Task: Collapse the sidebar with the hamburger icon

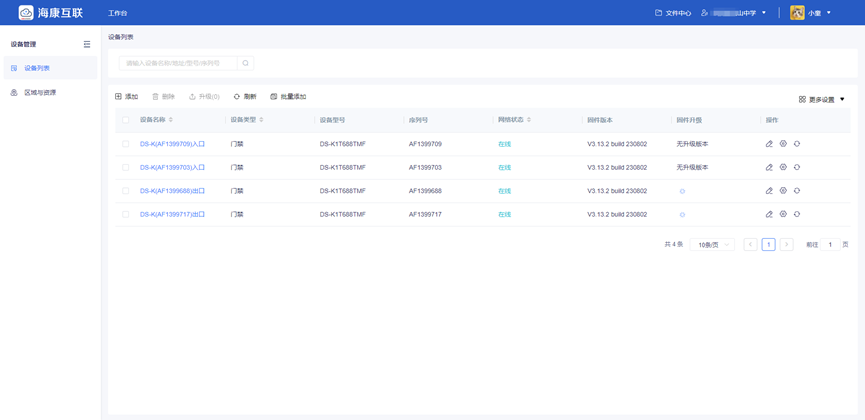Action: pyautogui.click(x=87, y=44)
